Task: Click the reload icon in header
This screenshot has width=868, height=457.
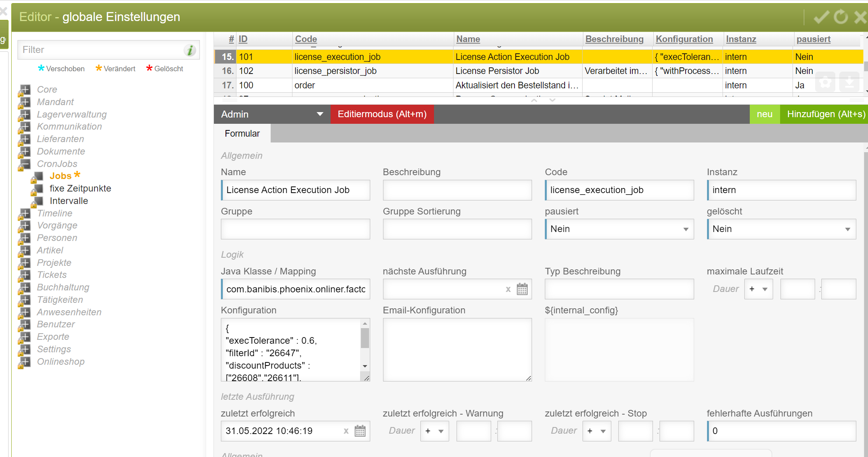Action: [841, 17]
